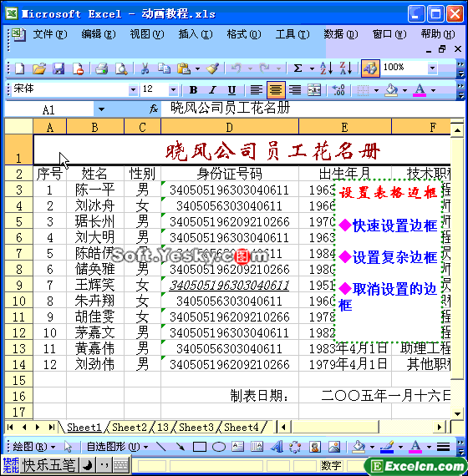
Task: Apply the Font Color in formatting toolbar
Action: coord(420,90)
